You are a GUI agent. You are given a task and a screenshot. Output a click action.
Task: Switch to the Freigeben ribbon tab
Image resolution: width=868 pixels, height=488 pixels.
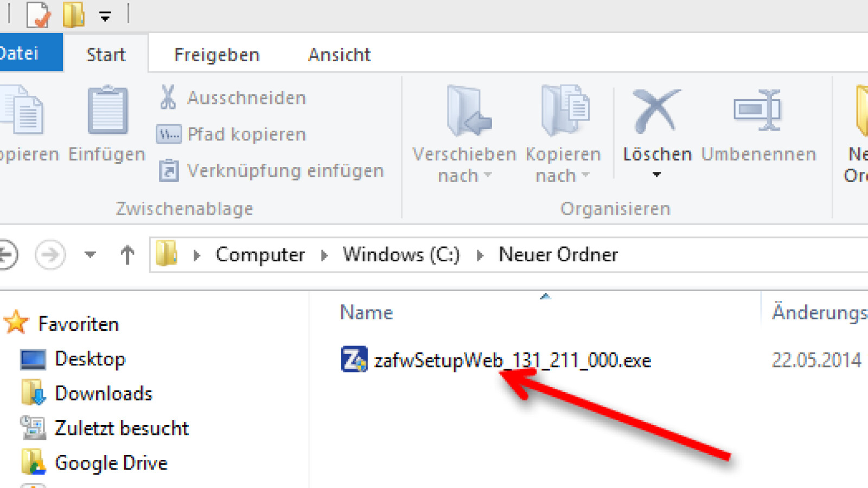[216, 55]
